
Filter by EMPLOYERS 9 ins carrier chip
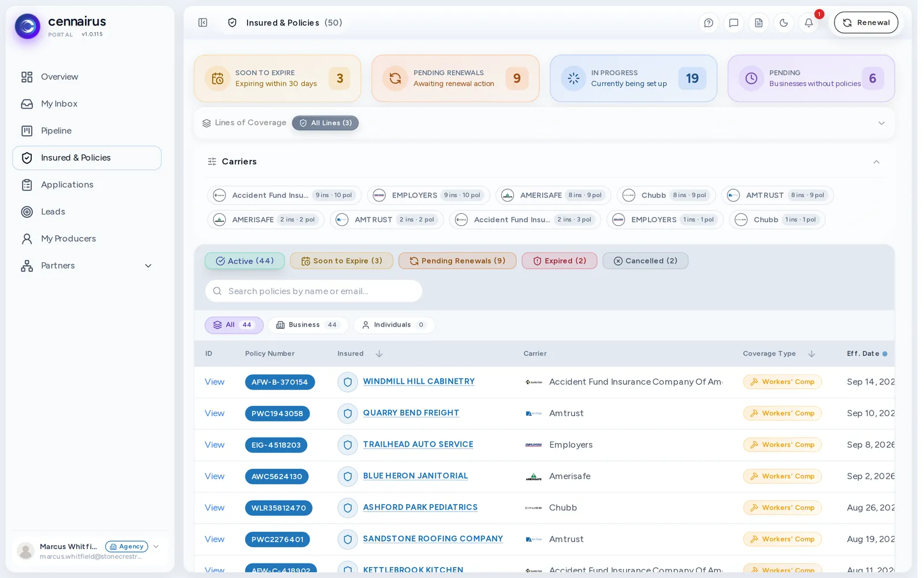pos(429,195)
